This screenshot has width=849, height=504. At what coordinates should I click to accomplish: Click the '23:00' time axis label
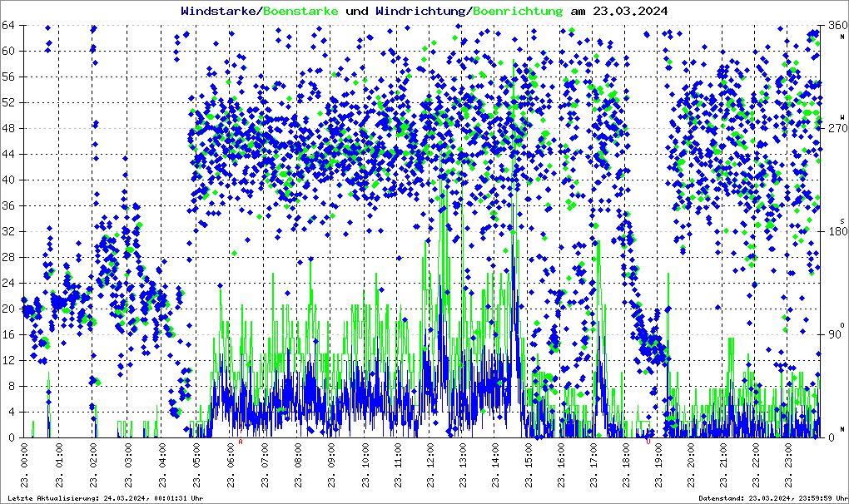tap(787, 457)
